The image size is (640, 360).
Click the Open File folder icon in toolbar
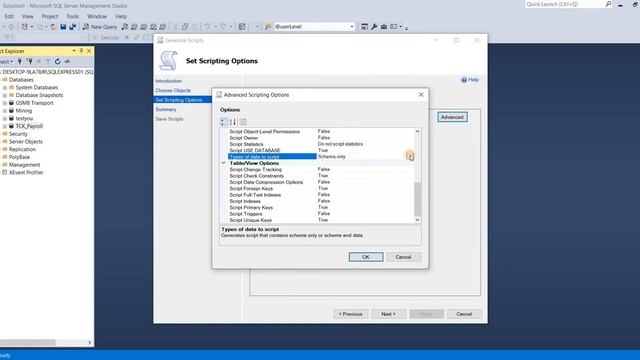click(x=53, y=27)
